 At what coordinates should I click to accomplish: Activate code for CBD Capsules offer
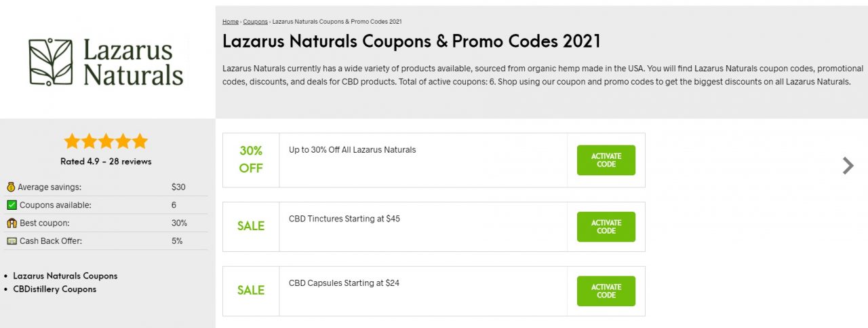pos(606,291)
